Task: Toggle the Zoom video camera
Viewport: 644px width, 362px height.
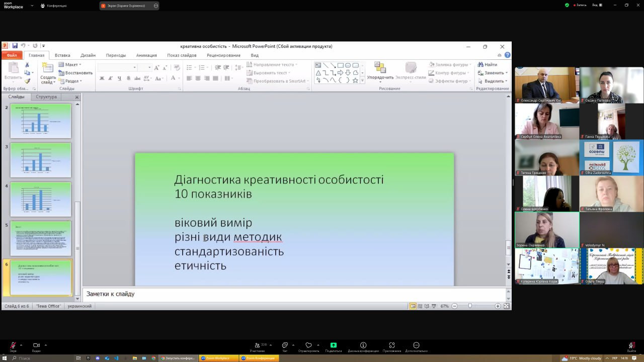Action: click(x=36, y=345)
